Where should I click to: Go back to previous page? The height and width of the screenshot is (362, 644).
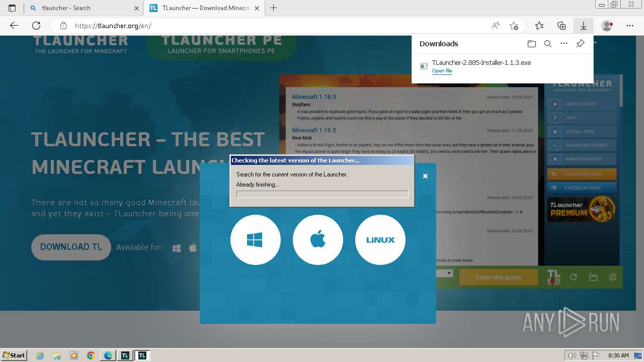tap(14, 26)
